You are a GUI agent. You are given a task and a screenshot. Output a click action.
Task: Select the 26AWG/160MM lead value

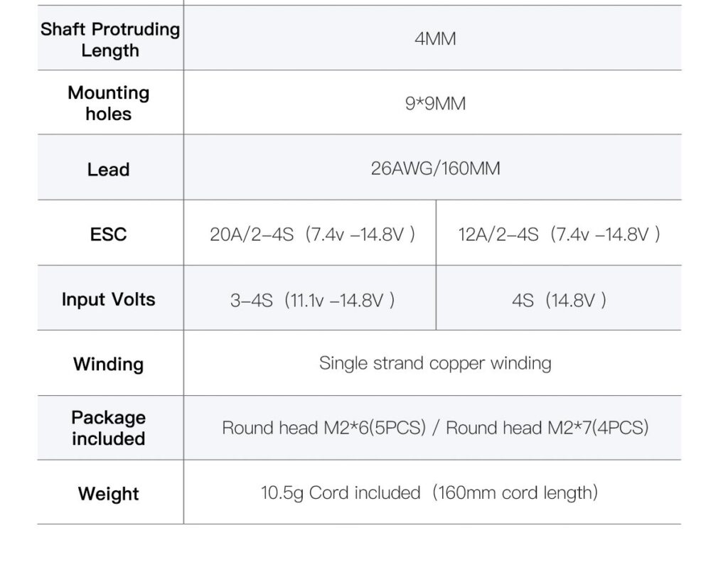click(435, 168)
